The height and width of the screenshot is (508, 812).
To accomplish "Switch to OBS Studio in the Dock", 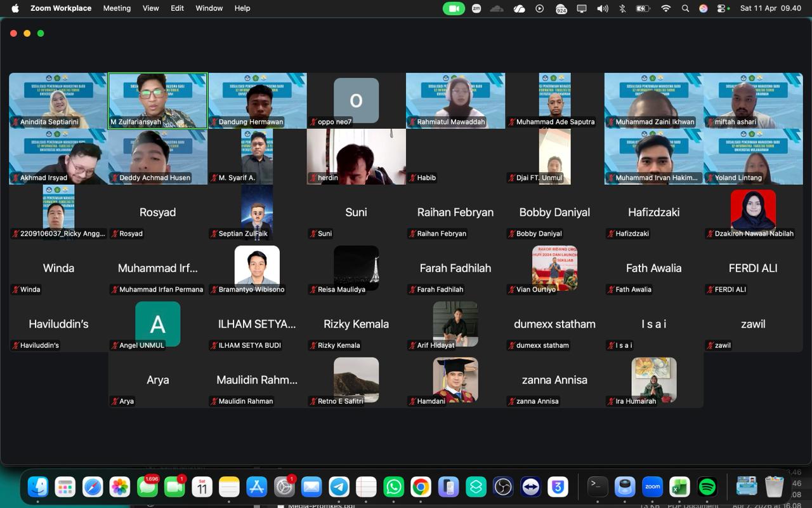I will coord(503,487).
